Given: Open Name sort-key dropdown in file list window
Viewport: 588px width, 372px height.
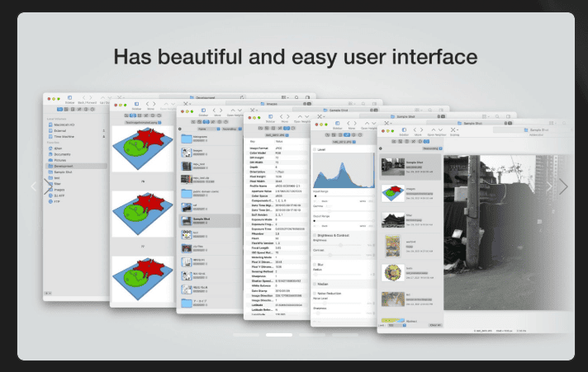Looking at the screenshot, I should pos(209,129).
